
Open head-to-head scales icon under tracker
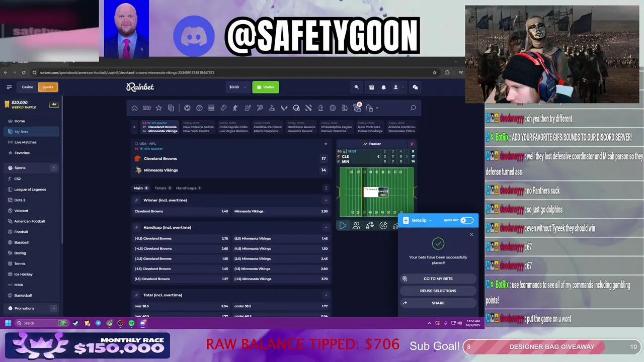click(370, 226)
